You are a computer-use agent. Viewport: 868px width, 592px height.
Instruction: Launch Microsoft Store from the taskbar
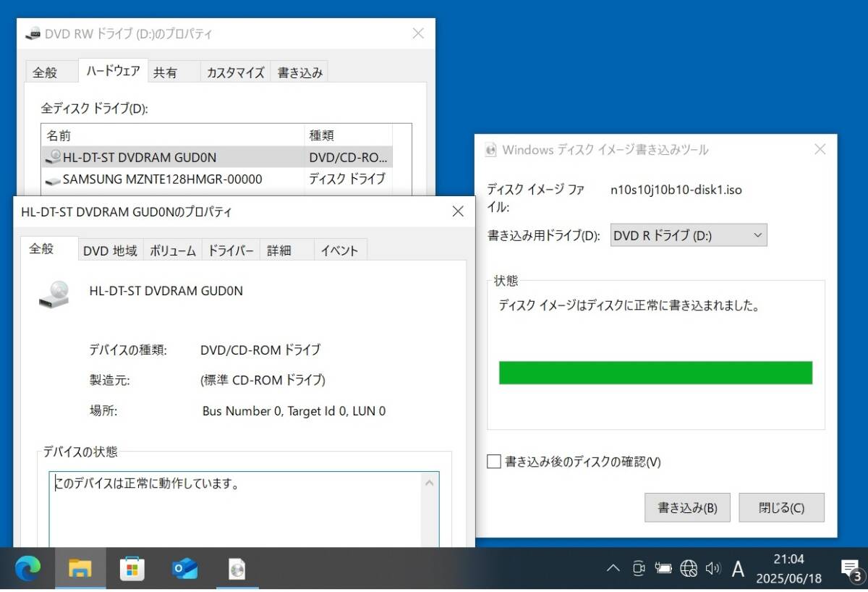coord(132,570)
